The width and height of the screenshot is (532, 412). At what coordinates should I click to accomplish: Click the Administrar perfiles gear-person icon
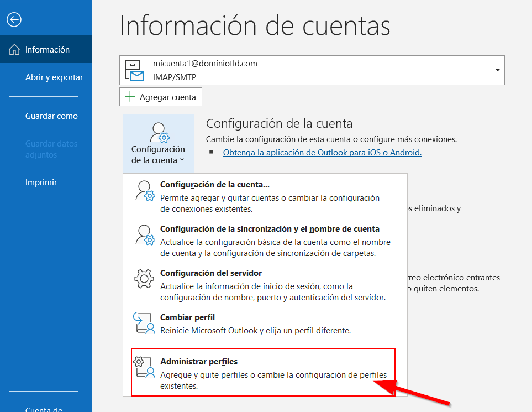coord(144,367)
